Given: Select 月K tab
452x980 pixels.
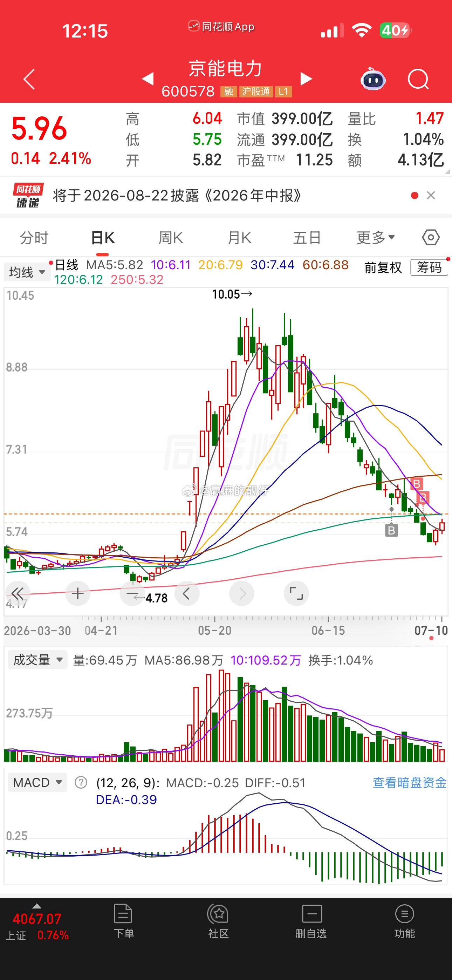Looking at the screenshot, I should pos(239,238).
